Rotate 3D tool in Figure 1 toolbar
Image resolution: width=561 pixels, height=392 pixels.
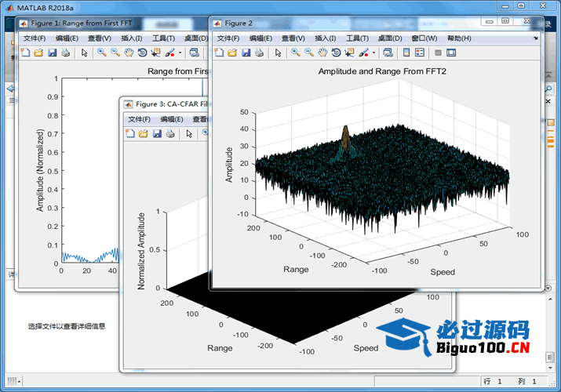pyautogui.click(x=142, y=53)
